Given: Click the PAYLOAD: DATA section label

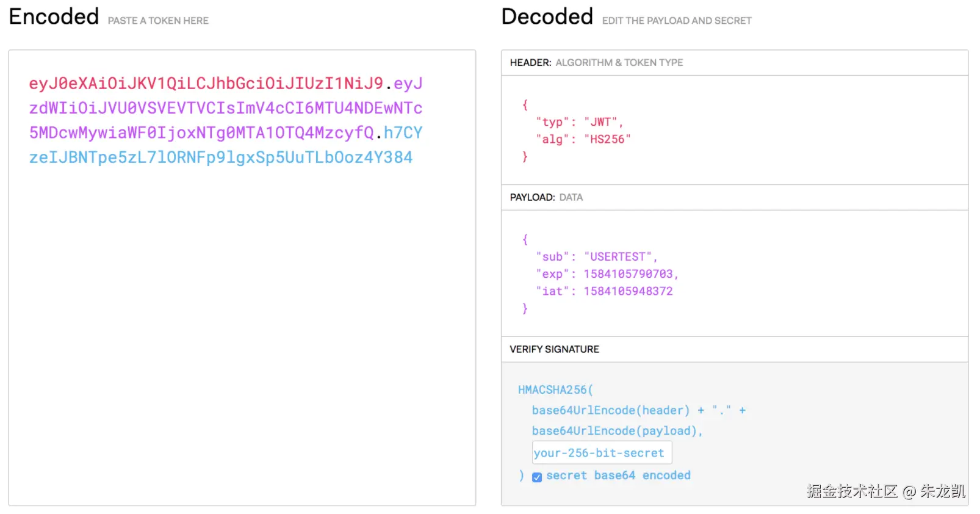Looking at the screenshot, I should tap(546, 197).
